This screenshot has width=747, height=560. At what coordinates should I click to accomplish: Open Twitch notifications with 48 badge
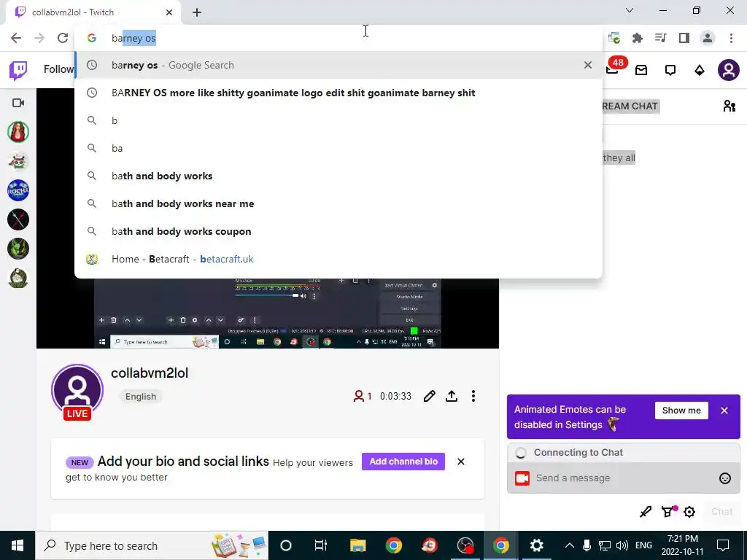click(615, 68)
